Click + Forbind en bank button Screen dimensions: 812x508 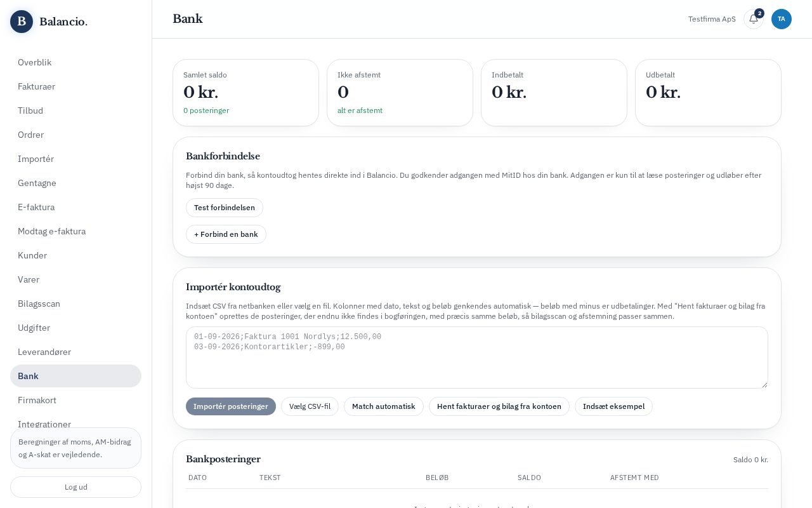click(226, 234)
